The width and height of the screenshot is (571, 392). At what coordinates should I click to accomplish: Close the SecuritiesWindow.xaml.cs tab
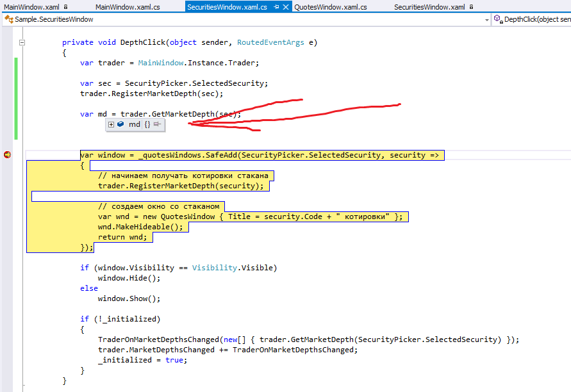(286, 7)
